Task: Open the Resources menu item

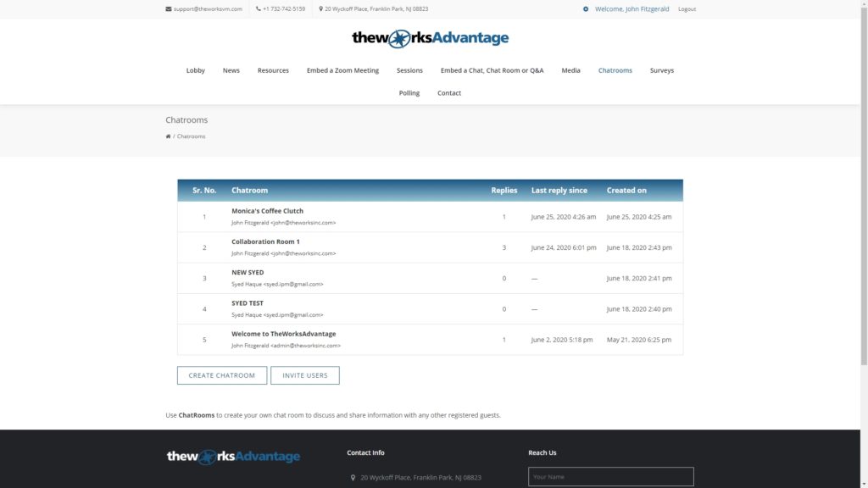Action: coord(273,70)
